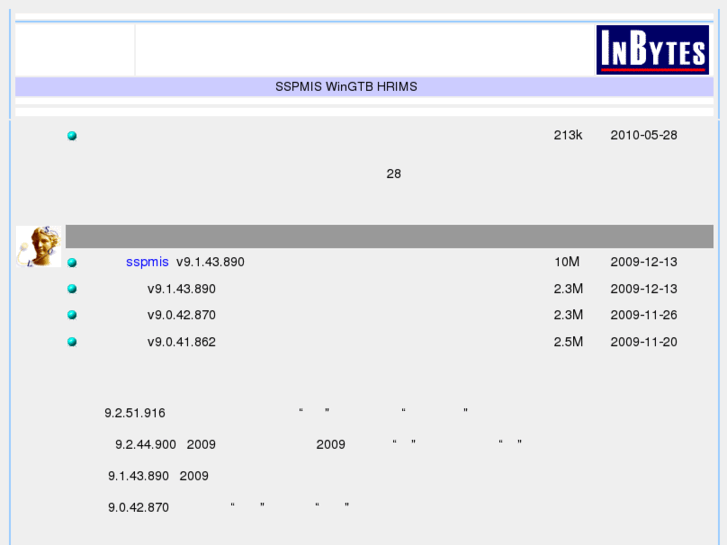Click the bullet beside v9.0.42.870
Screen dimensions: 727x545
pyautogui.click(x=72, y=315)
